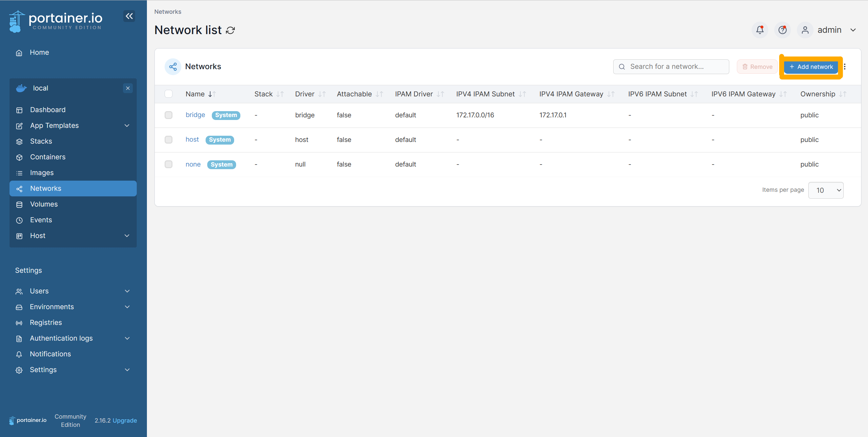
Task: Open Notifications in sidebar
Action: tap(73, 354)
